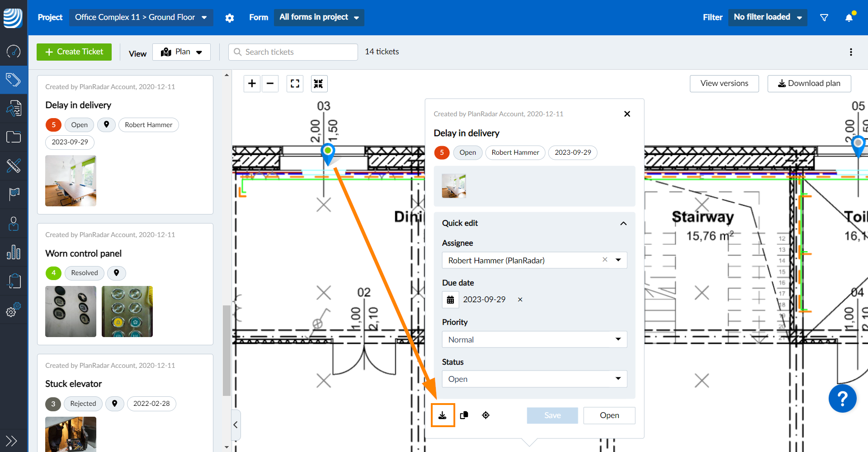868x452 pixels.
Task: Click the locate-on-plan crosshair icon in popup
Action: pos(486,415)
